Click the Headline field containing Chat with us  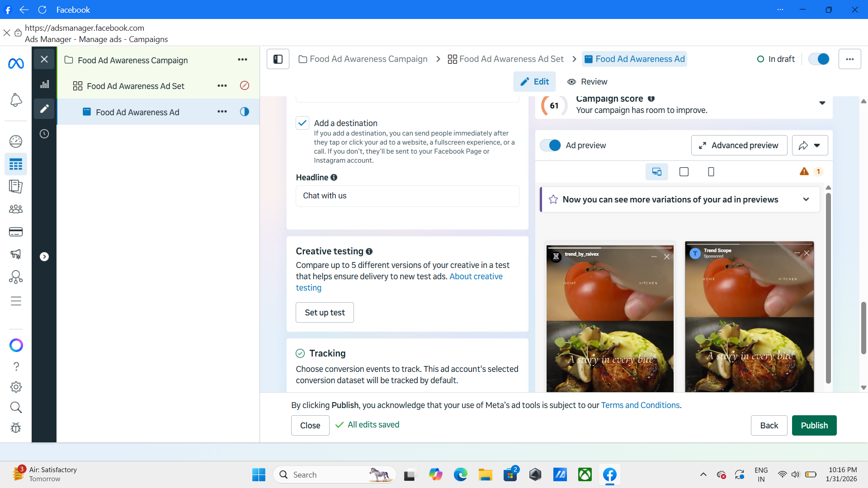tap(407, 196)
